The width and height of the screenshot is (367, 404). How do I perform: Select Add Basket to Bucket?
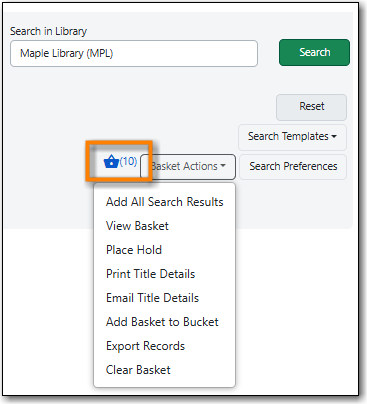click(162, 322)
